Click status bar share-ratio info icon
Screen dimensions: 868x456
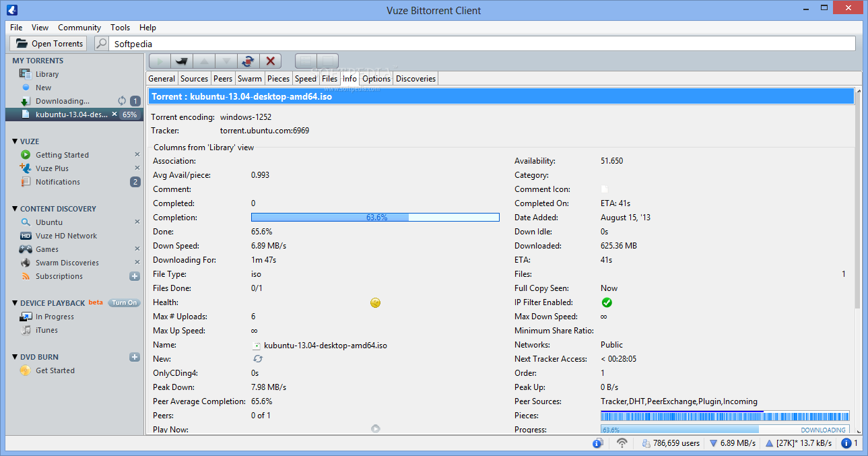coord(597,443)
